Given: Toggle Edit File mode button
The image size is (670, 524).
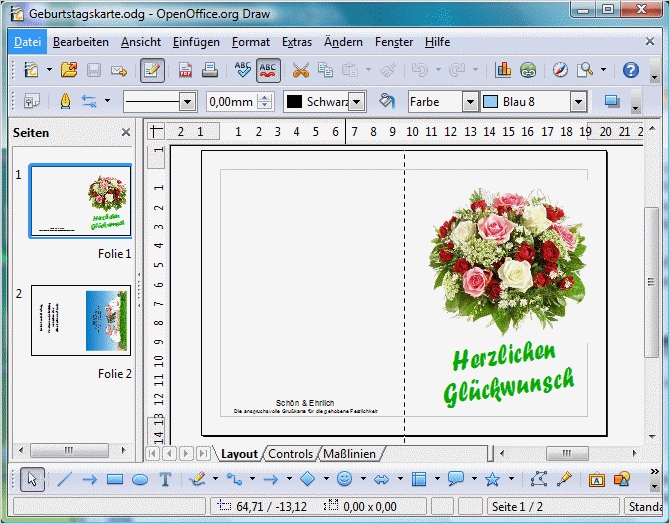Looking at the screenshot, I should coord(152,70).
